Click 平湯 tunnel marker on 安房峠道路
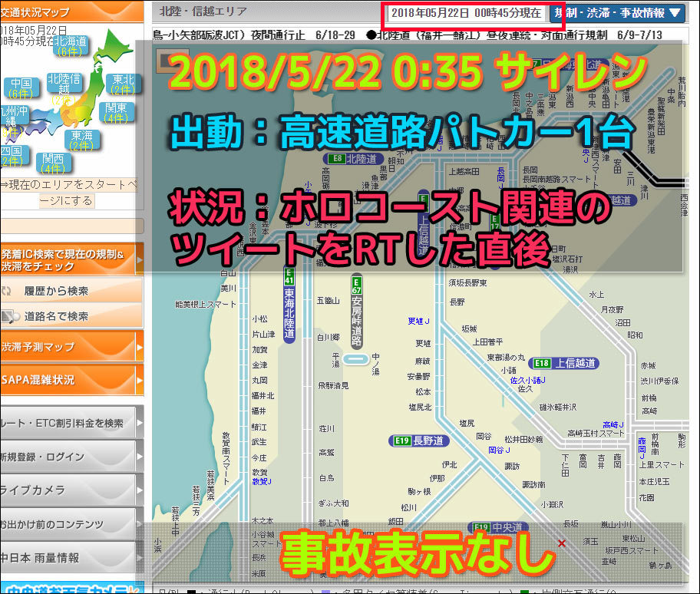The height and width of the screenshot is (594, 700). (x=355, y=359)
